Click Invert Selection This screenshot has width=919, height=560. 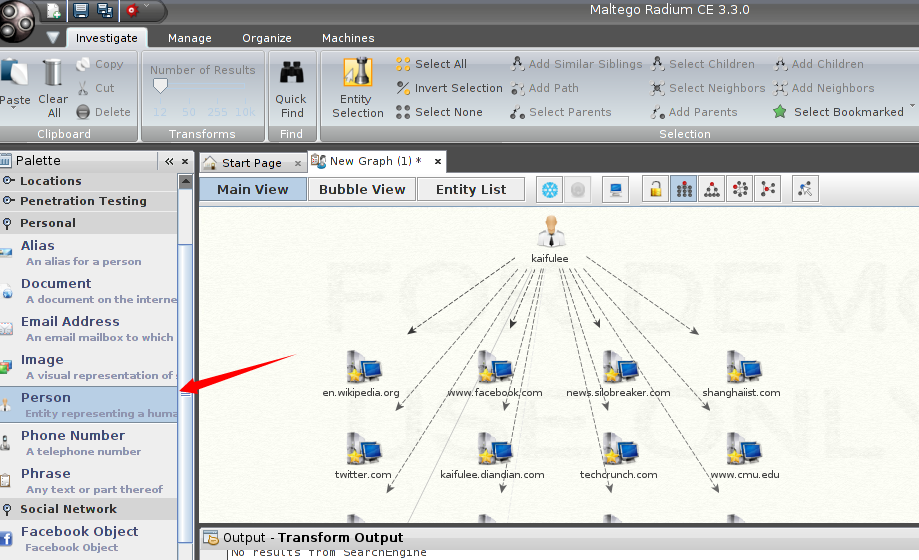(449, 88)
